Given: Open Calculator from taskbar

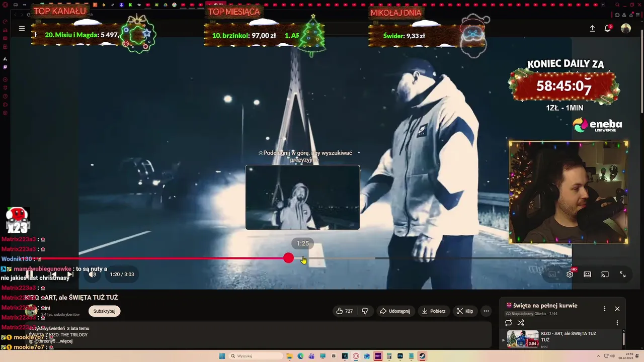Looking at the screenshot, I should tap(389, 356).
